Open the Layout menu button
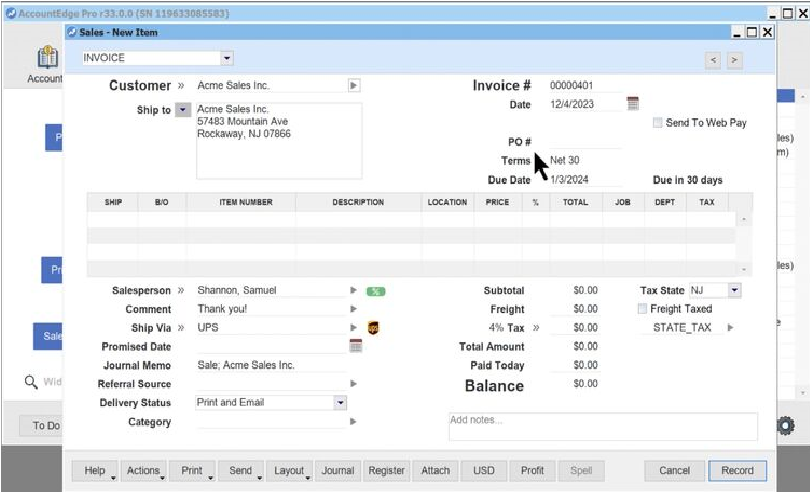This screenshot has height=492, width=810. tap(289, 471)
